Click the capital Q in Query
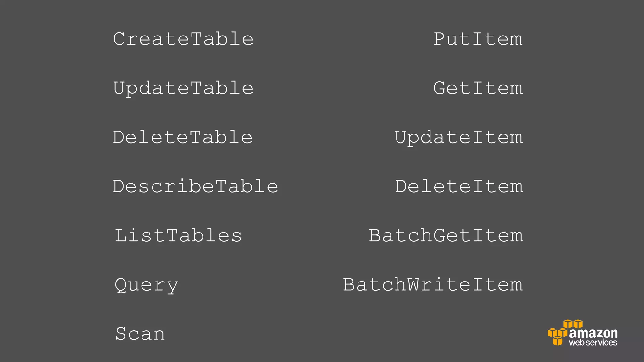This screenshot has height=362, width=644. click(121, 285)
